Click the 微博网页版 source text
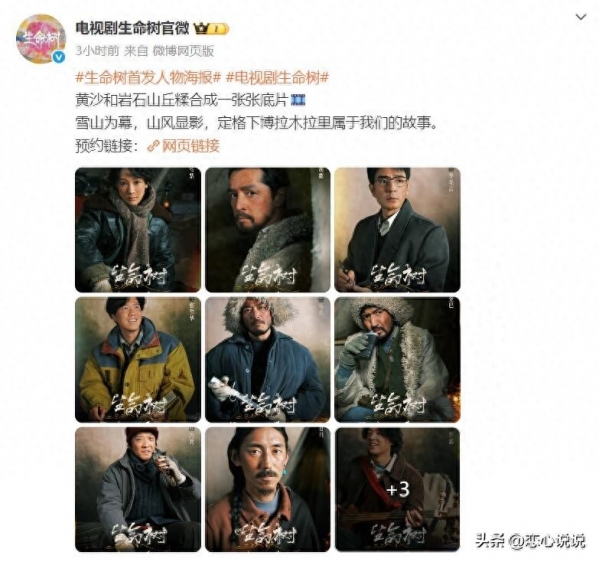600x562 pixels. pyautogui.click(x=183, y=51)
